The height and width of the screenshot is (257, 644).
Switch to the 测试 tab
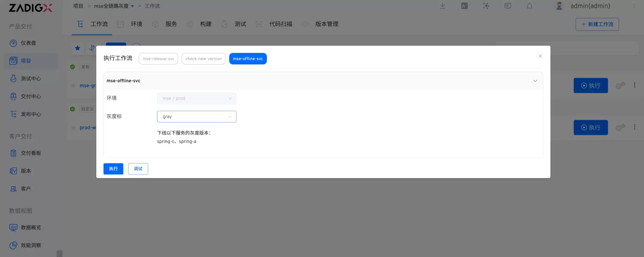click(233, 24)
